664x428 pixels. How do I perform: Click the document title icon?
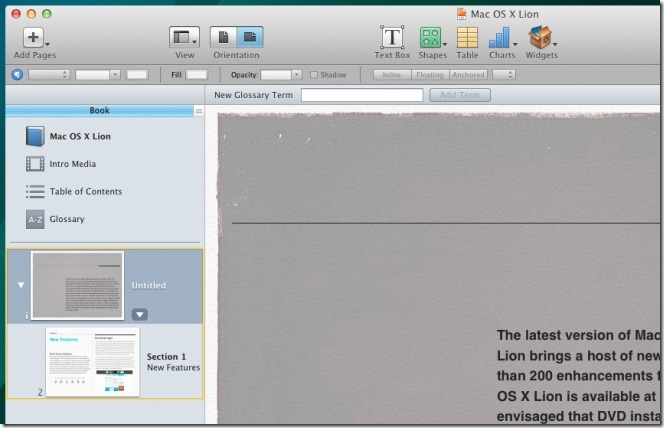tap(461, 14)
